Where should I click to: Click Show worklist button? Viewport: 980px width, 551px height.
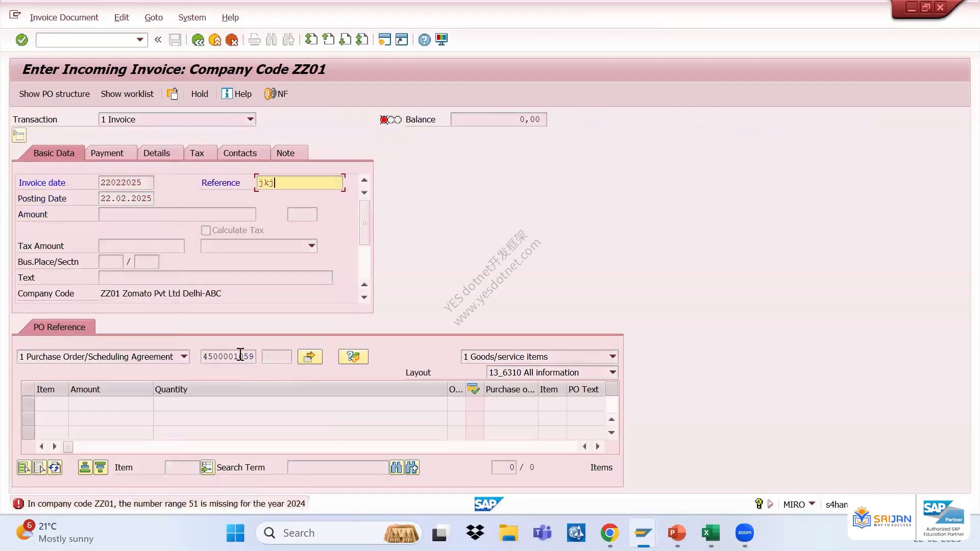[x=127, y=94]
